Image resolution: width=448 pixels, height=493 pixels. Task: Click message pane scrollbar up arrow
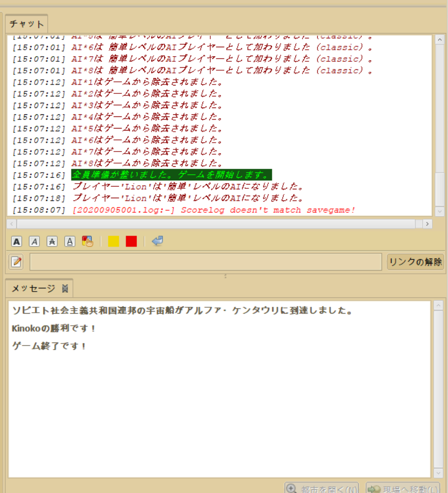pyautogui.click(x=438, y=305)
